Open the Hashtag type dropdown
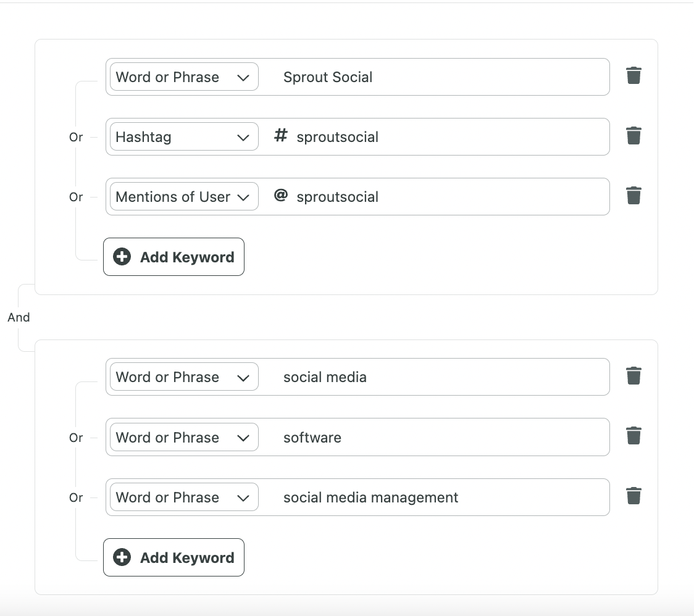The height and width of the screenshot is (616, 694). coord(184,137)
